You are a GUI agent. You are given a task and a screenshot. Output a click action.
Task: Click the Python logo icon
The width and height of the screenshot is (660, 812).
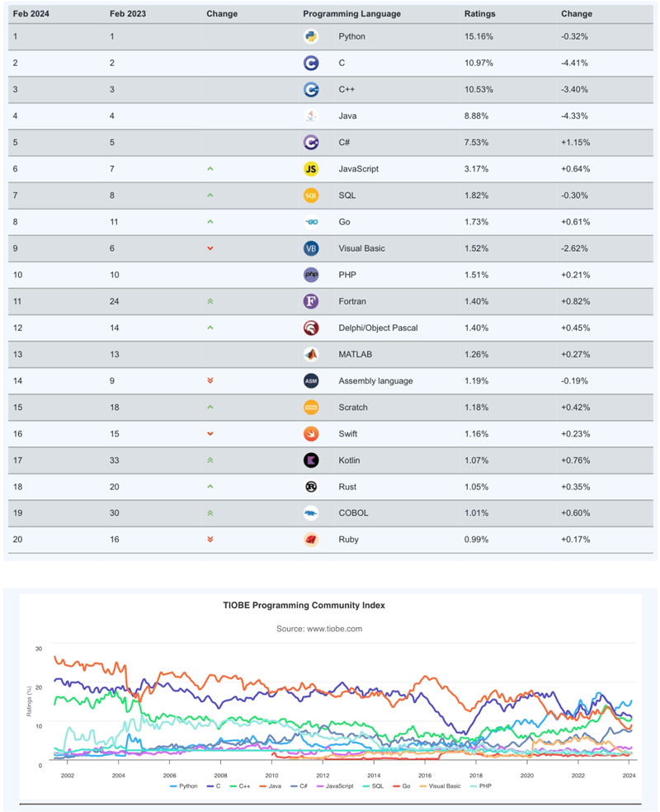tap(311, 36)
